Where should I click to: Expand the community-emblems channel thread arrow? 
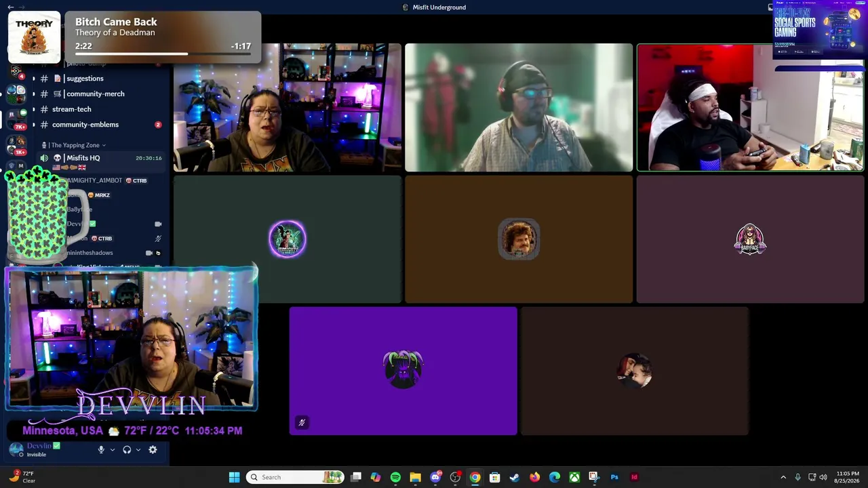(34, 125)
